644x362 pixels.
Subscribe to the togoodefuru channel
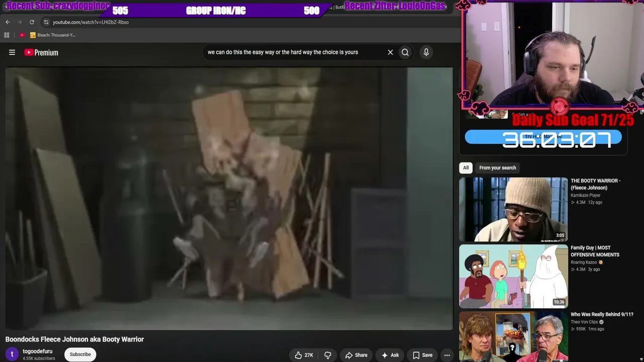point(80,354)
